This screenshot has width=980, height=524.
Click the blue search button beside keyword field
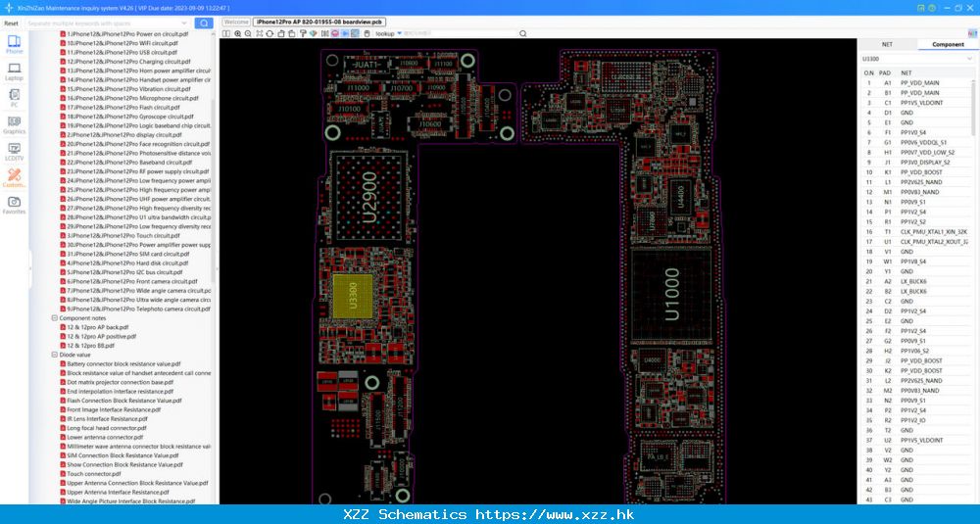pyautogui.click(x=204, y=24)
